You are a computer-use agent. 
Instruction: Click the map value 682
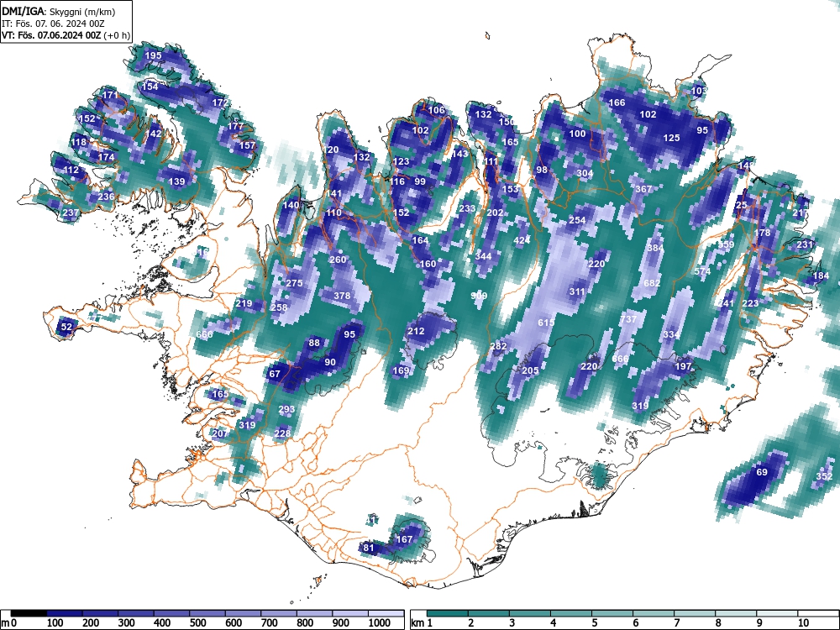(652, 283)
